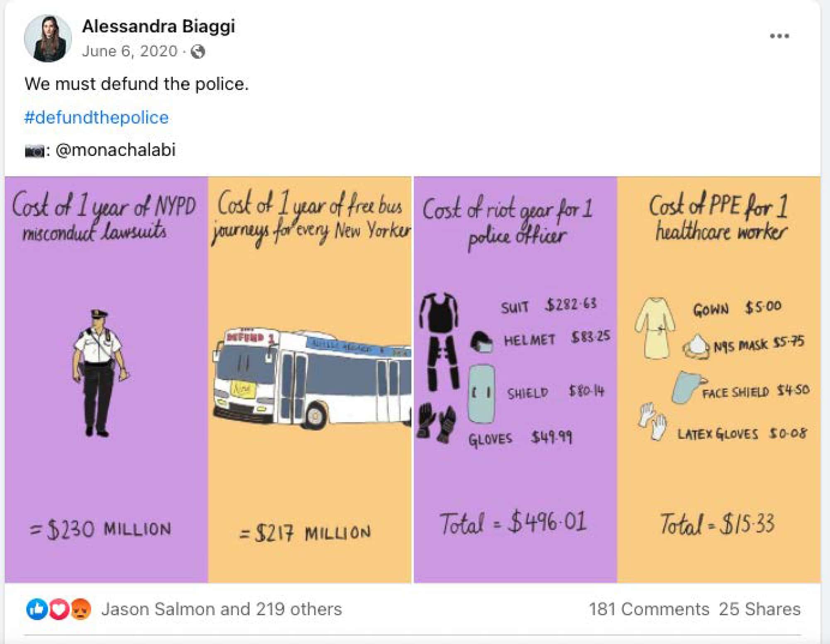Click the @monachalabi credit text
Viewport: 830px width, 644px height.
115,150
